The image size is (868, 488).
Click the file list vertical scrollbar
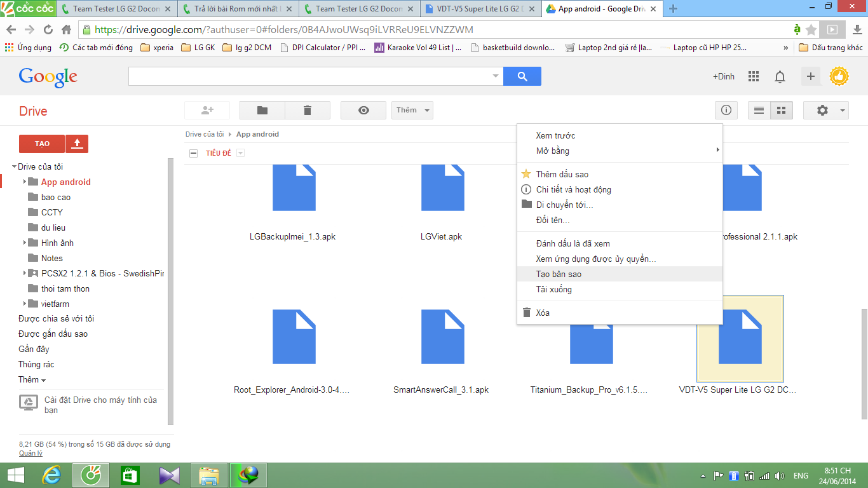point(863,363)
